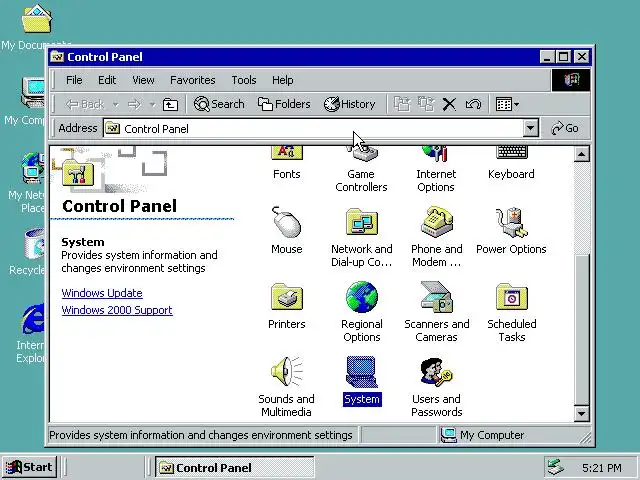Viewport: 640px width, 480px height.
Task: Open the Views dropdown button
Action: click(507, 104)
